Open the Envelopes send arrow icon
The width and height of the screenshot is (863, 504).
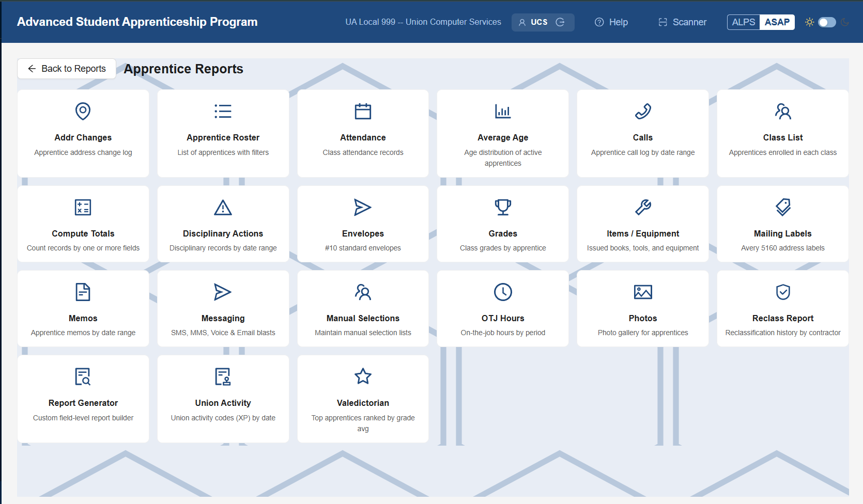click(x=363, y=207)
